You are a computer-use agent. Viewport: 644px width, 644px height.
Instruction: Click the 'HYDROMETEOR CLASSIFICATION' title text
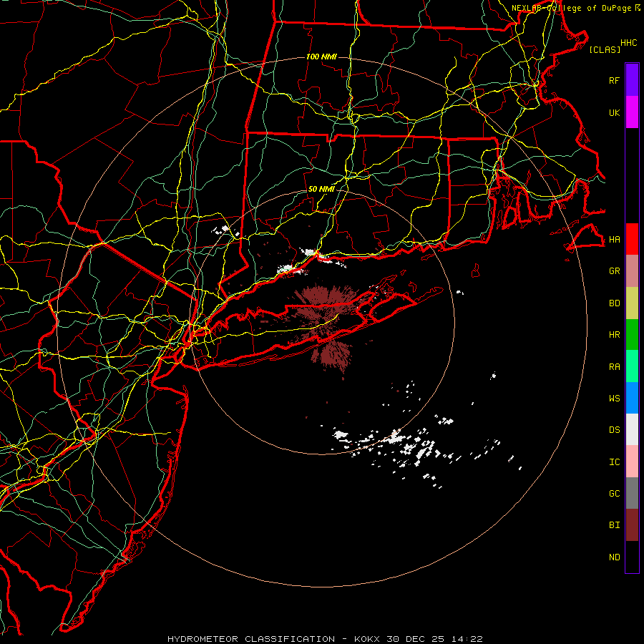[251, 639]
